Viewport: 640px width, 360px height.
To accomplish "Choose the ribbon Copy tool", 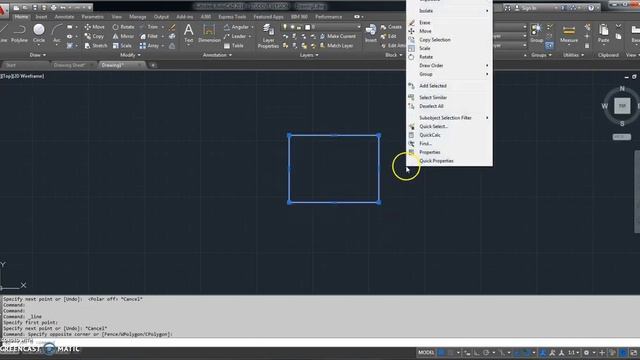I will coord(94,36).
